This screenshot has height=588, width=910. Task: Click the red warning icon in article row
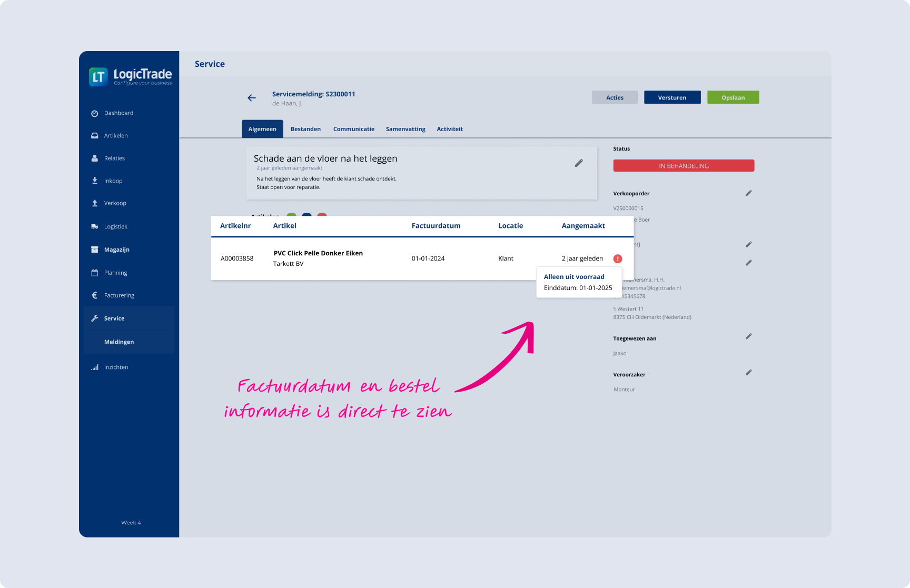pyautogui.click(x=618, y=259)
